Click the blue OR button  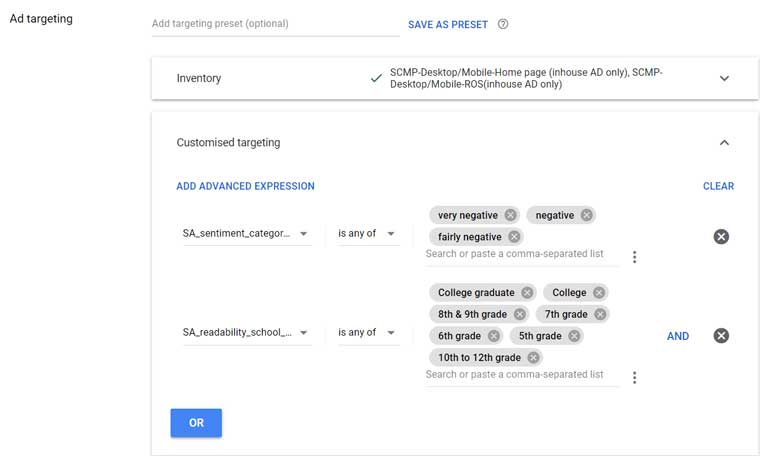[x=196, y=423]
